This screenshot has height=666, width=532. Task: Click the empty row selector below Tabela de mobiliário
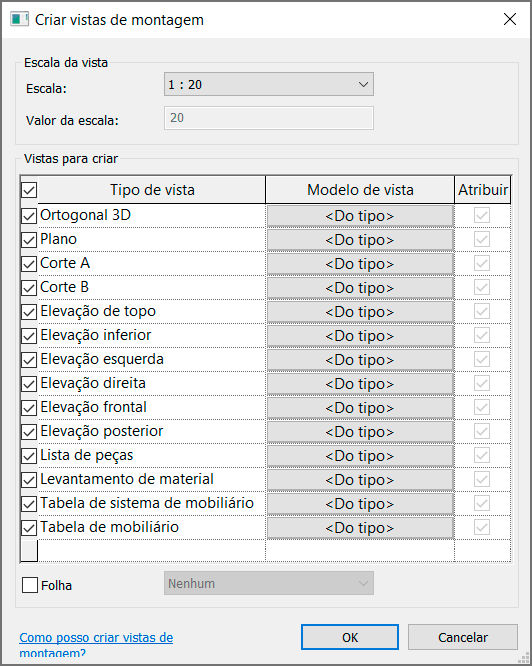click(29, 551)
